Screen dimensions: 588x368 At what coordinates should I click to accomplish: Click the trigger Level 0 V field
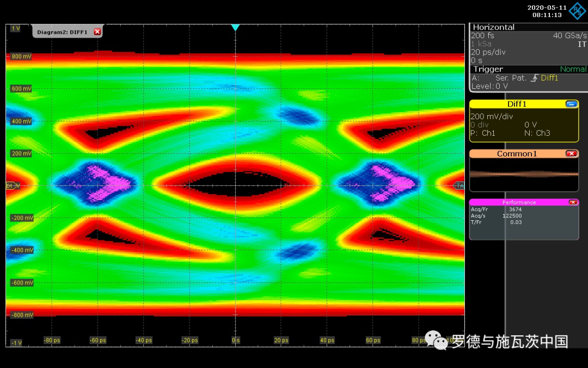(x=490, y=86)
